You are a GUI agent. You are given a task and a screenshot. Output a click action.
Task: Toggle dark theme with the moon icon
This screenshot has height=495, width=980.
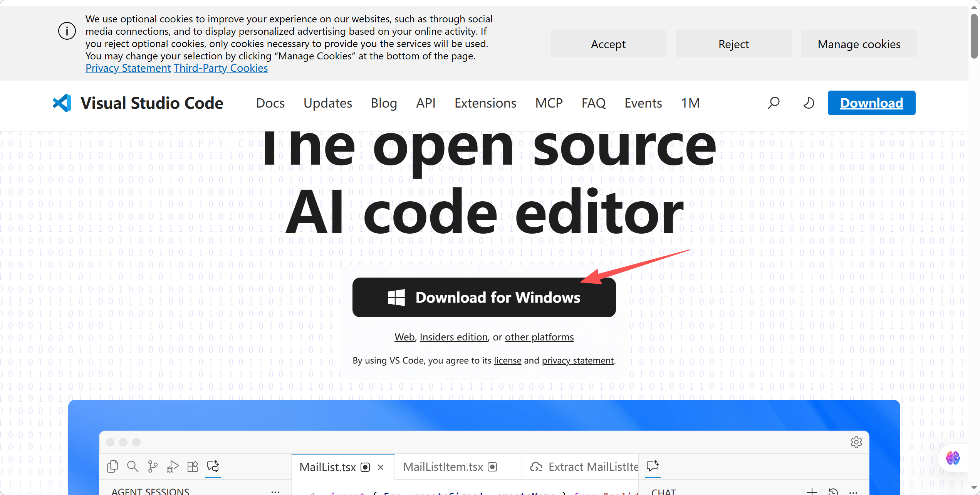pyautogui.click(x=809, y=103)
